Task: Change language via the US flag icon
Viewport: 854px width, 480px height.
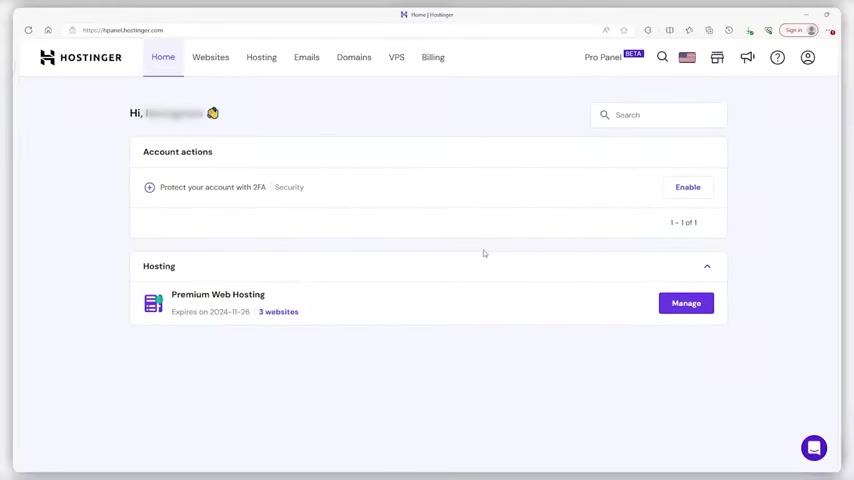Action: 687,57
